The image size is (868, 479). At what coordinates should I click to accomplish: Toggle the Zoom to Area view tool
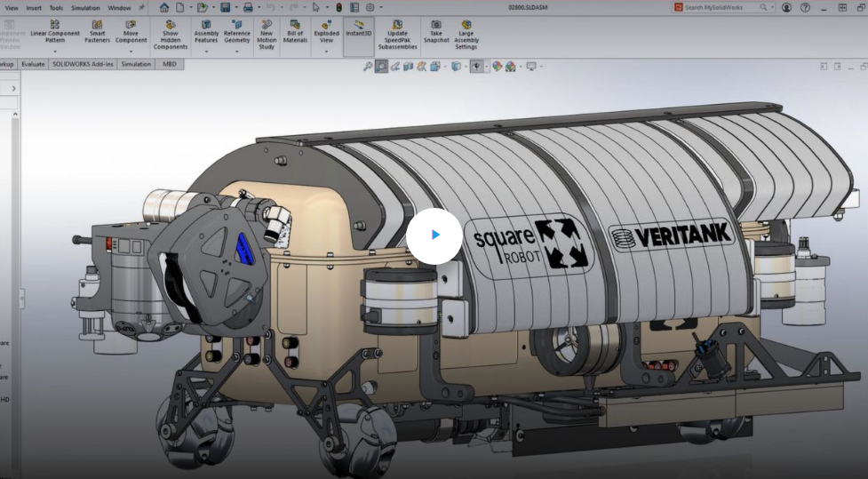[381, 67]
